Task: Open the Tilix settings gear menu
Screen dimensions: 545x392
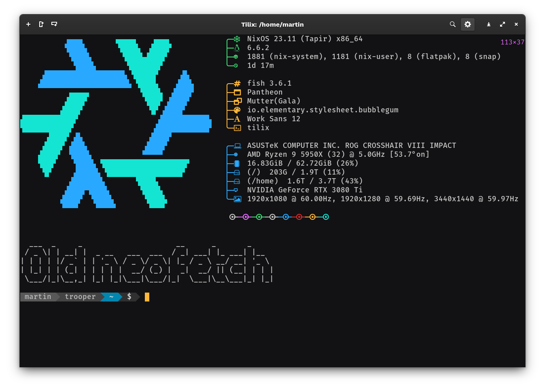Action: 468,24
